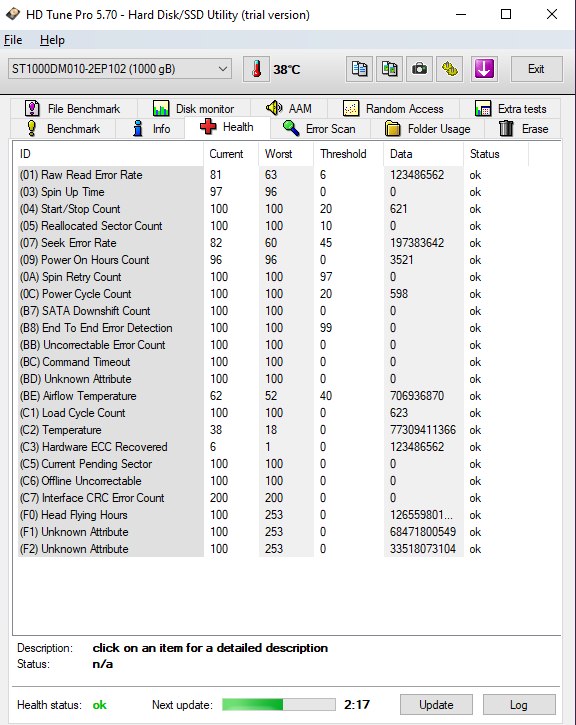
Task: Click the camera save screenshot icon
Action: [x=419, y=69]
